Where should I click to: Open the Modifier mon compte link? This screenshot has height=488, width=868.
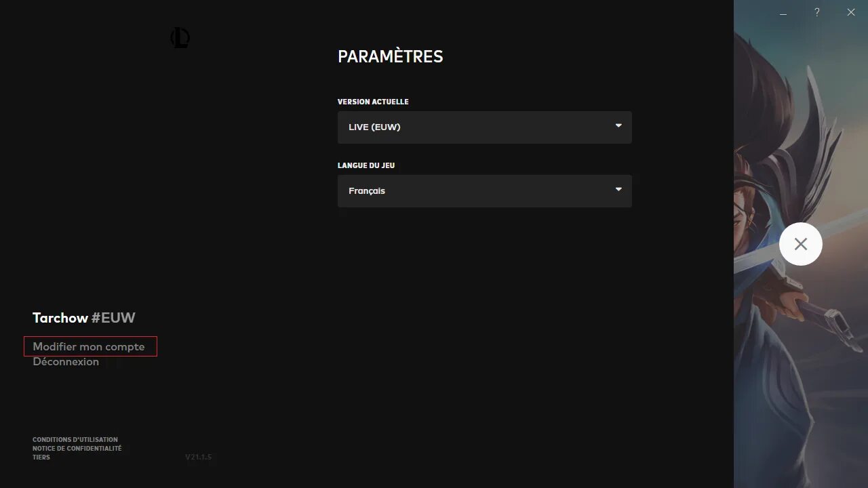tap(89, 346)
